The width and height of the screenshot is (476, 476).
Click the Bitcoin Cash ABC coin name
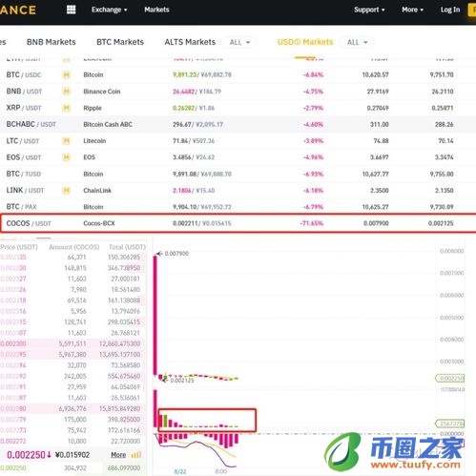108,124
